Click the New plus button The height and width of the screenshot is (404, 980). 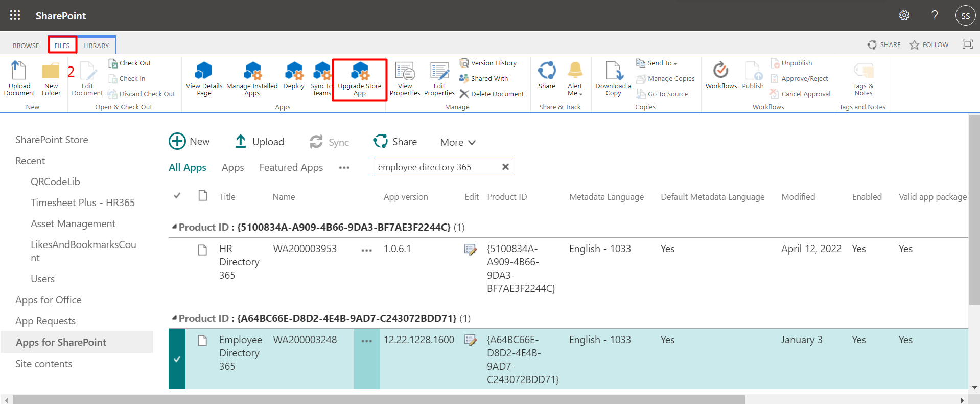coord(189,141)
